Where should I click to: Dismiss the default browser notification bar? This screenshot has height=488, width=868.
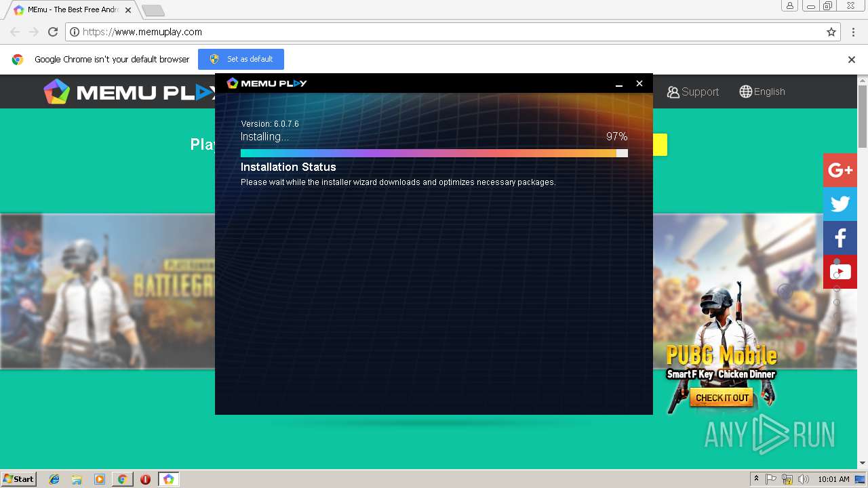pos(852,60)
